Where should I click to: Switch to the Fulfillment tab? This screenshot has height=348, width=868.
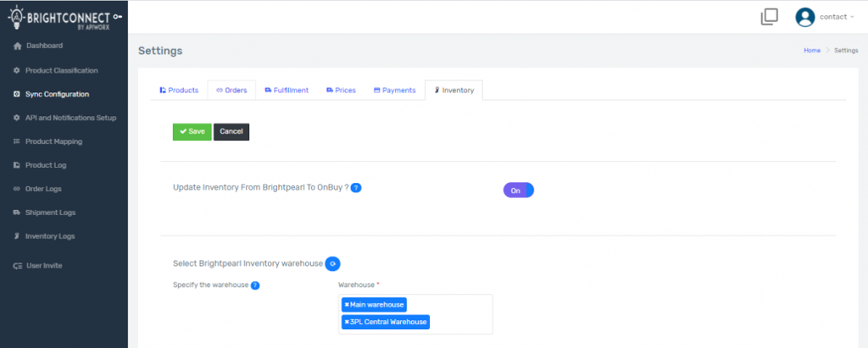click(287, 91)
